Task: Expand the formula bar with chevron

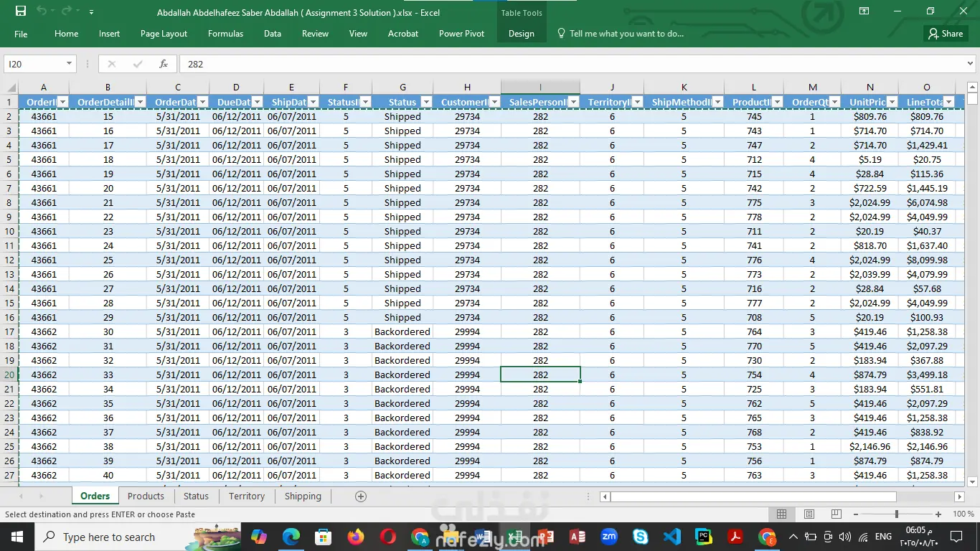Action: coord(970,64)
